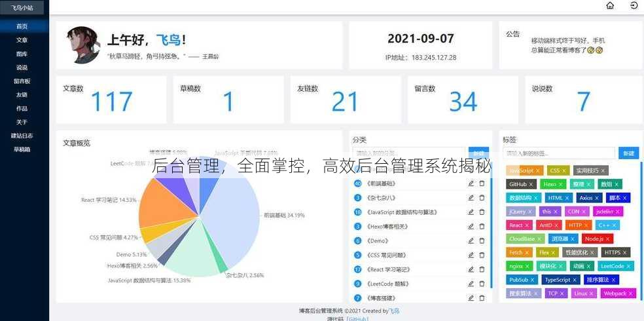Remove the Axios tag via its X

597,198
